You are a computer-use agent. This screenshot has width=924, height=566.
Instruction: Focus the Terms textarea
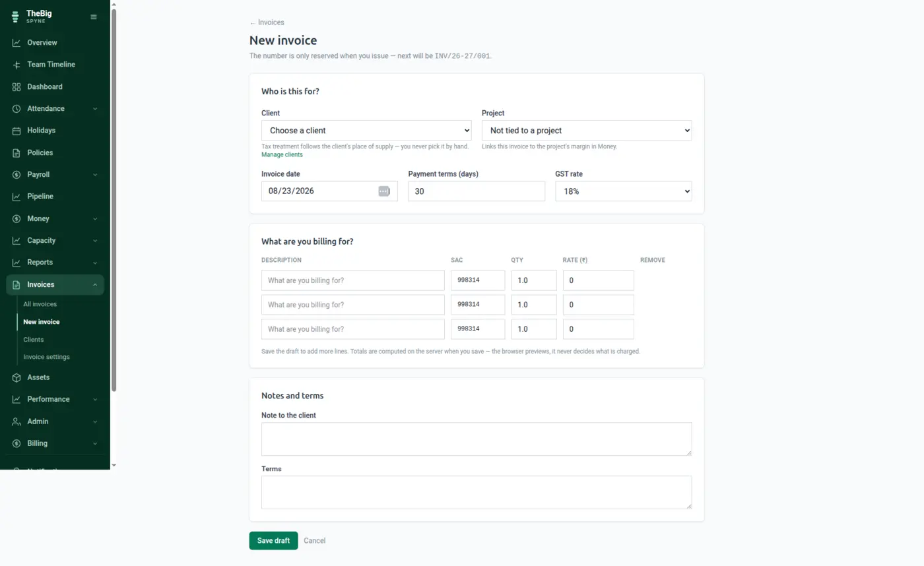[477, 493]
